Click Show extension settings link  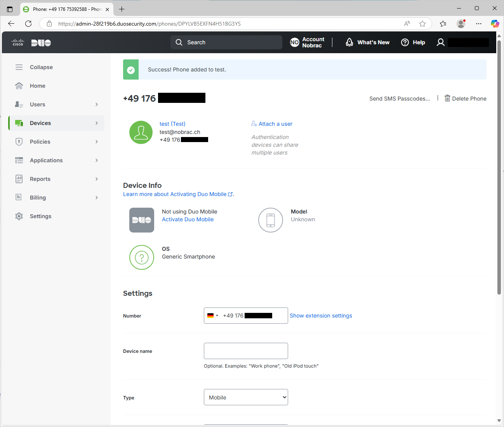[321, 316]
